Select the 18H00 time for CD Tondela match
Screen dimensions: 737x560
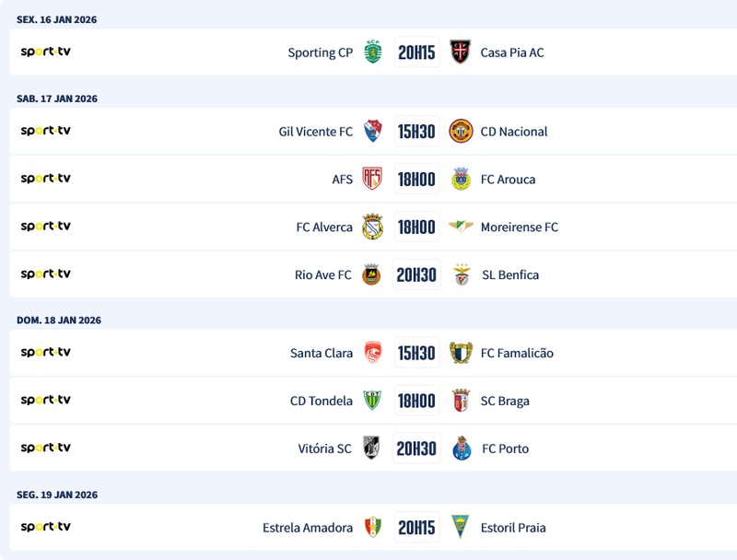click(416, 401)
